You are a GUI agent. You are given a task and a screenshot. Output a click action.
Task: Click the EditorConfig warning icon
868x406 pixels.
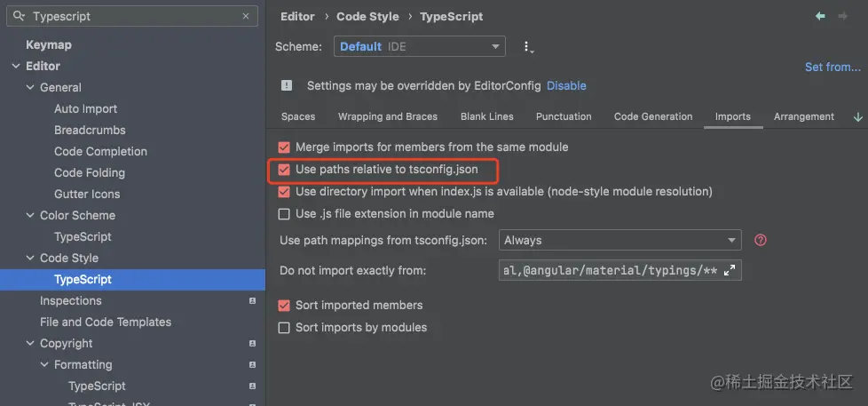point(287,86)
